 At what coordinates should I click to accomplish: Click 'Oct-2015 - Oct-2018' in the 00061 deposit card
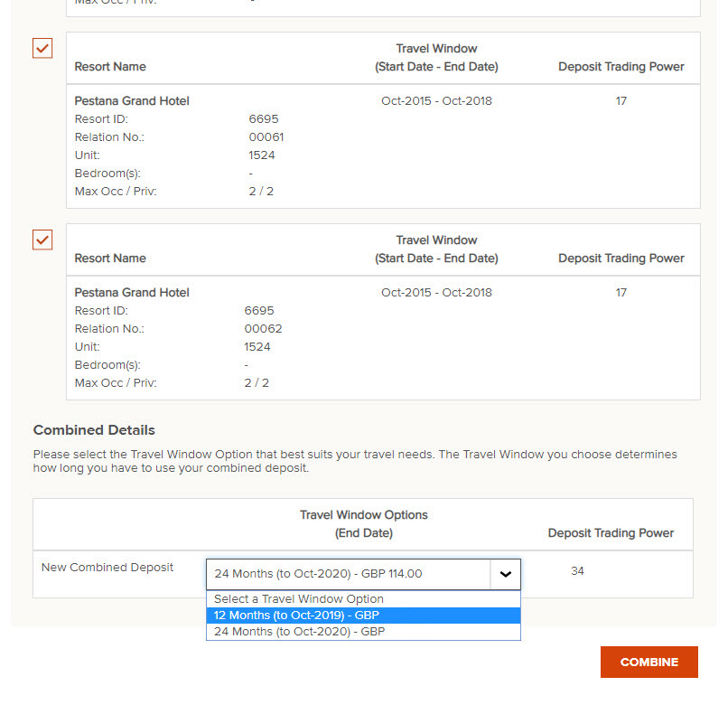[x=436, y=101]
